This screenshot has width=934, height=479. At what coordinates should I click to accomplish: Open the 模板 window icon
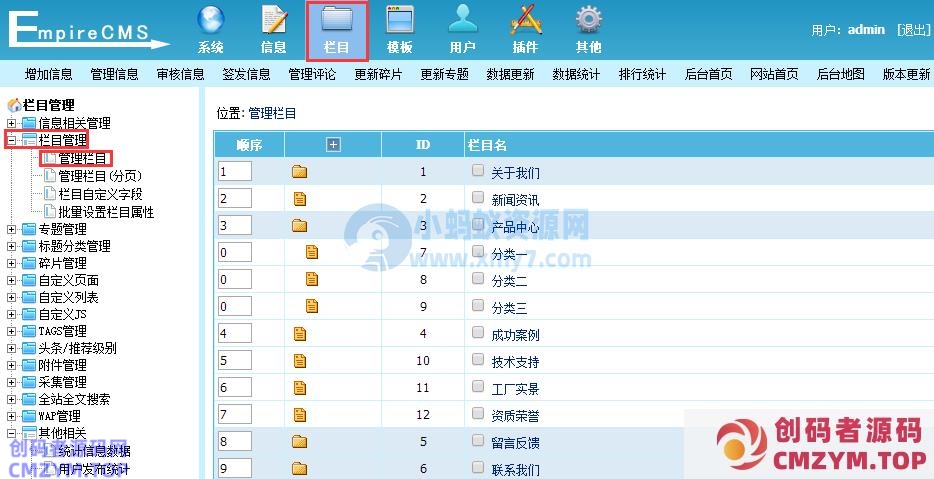click(400, 21)
